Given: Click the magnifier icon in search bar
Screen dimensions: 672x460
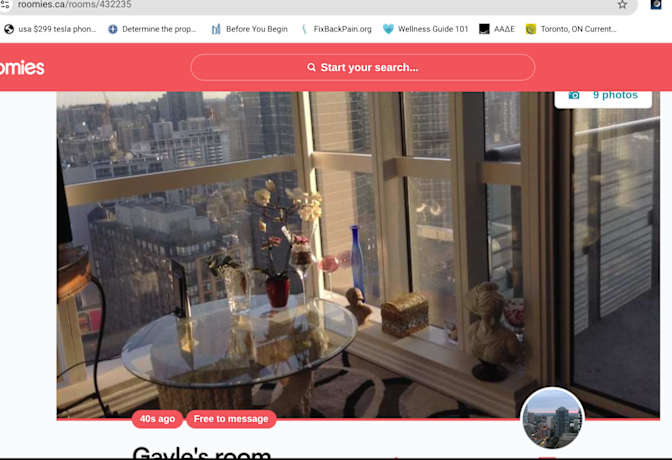Looking at the screenshot, I should 312,68.
